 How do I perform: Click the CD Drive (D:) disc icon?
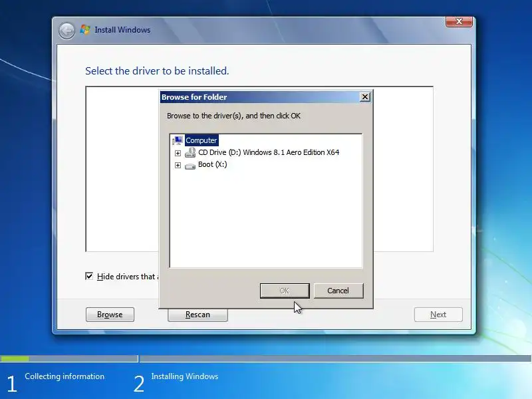[x=190, y=153]
